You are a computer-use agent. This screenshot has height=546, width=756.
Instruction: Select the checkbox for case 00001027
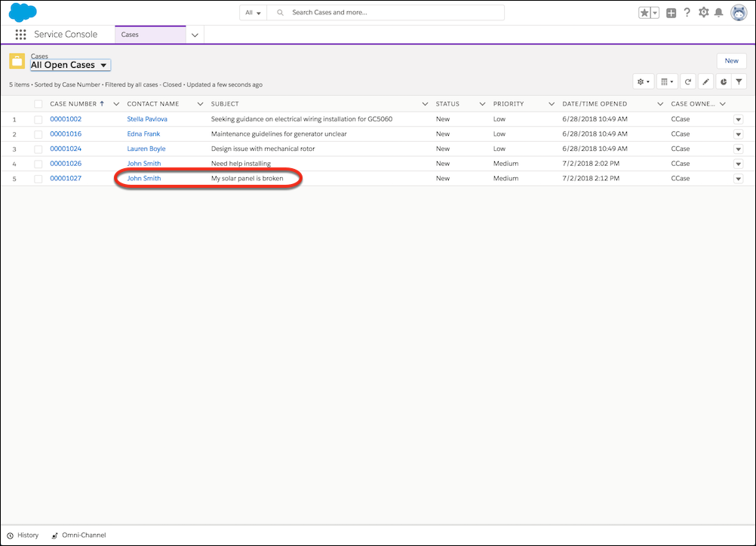coord(38,179)
